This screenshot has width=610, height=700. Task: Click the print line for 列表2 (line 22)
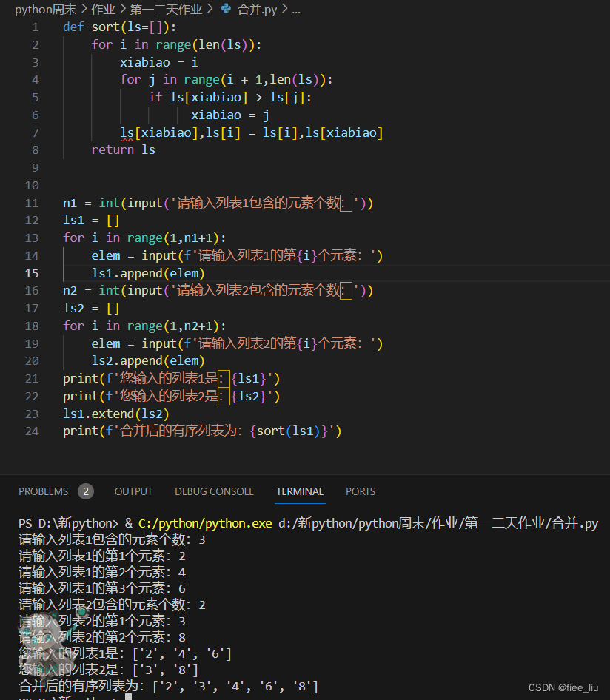[172, 397]
